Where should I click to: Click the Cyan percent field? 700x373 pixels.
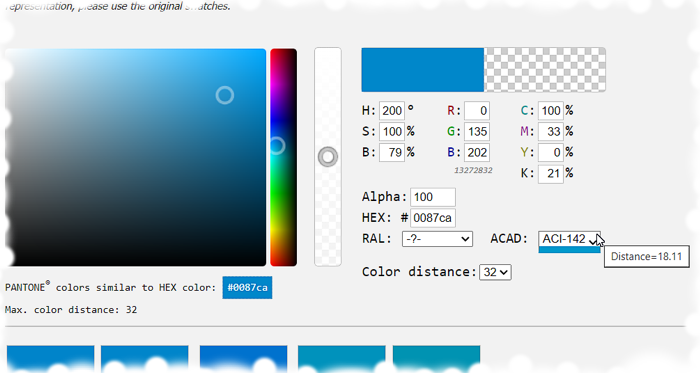(x=550, y=111)
